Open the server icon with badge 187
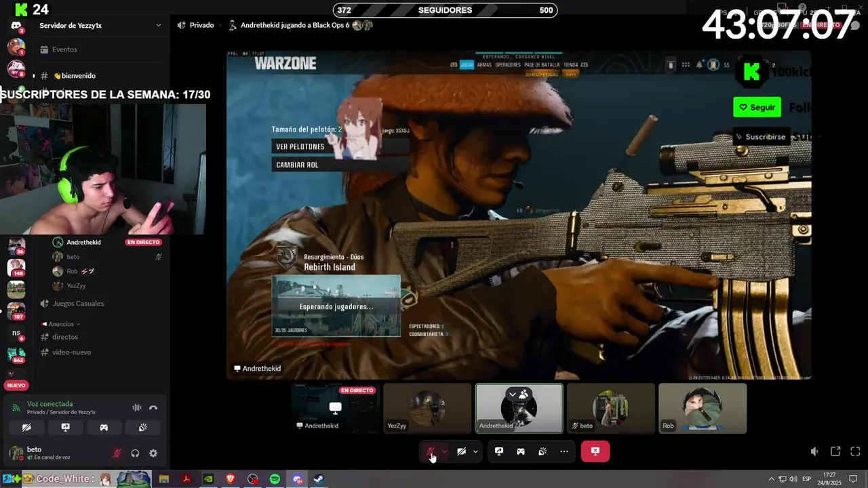 (16, 311)
